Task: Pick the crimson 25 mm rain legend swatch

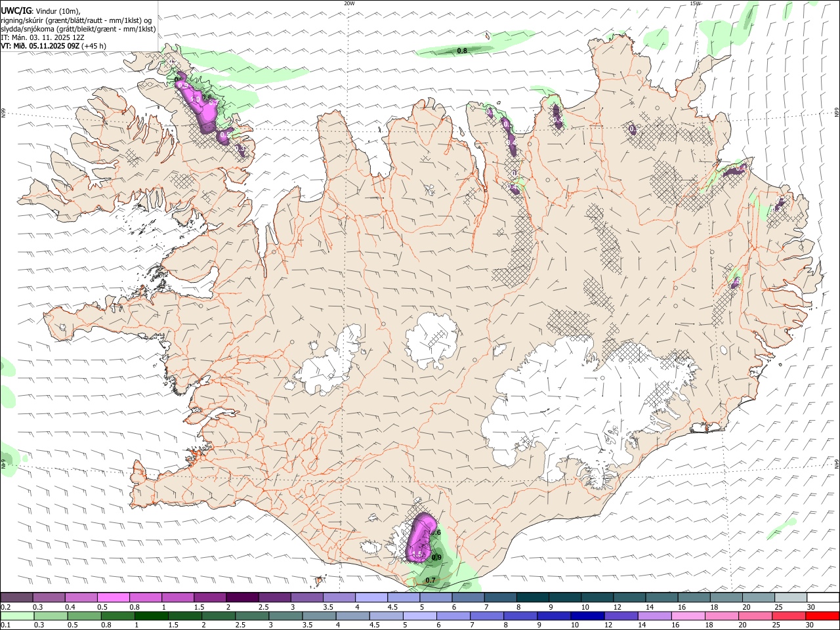Action: (x=788, y=616)
